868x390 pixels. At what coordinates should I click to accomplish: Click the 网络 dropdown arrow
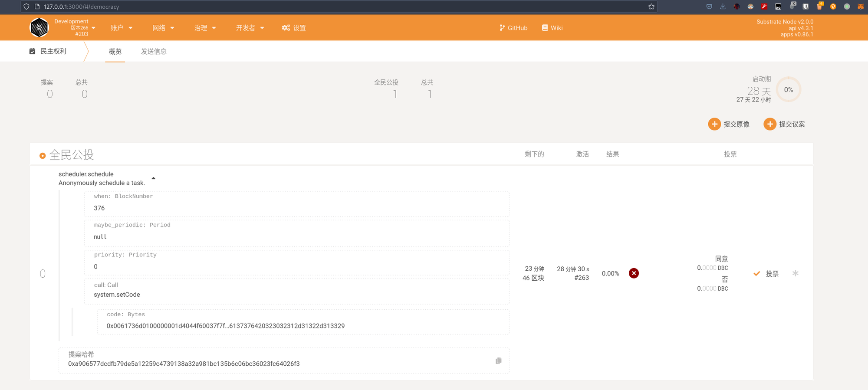[172, 28]
